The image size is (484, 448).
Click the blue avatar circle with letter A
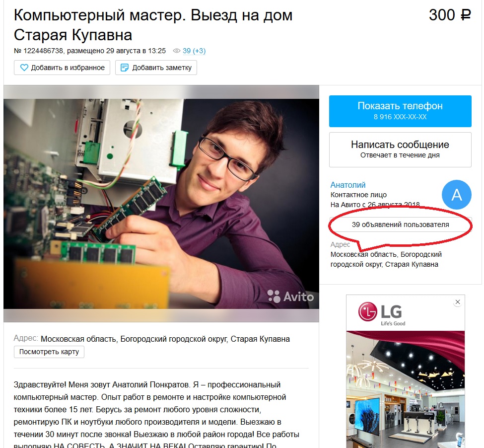pyautogui.click(x=456, y=195)
